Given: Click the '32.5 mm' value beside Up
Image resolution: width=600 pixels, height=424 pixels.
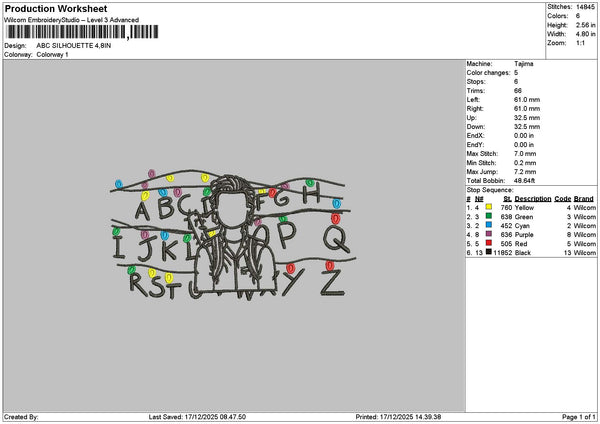Looking at the screenshot, I should 527,118.
